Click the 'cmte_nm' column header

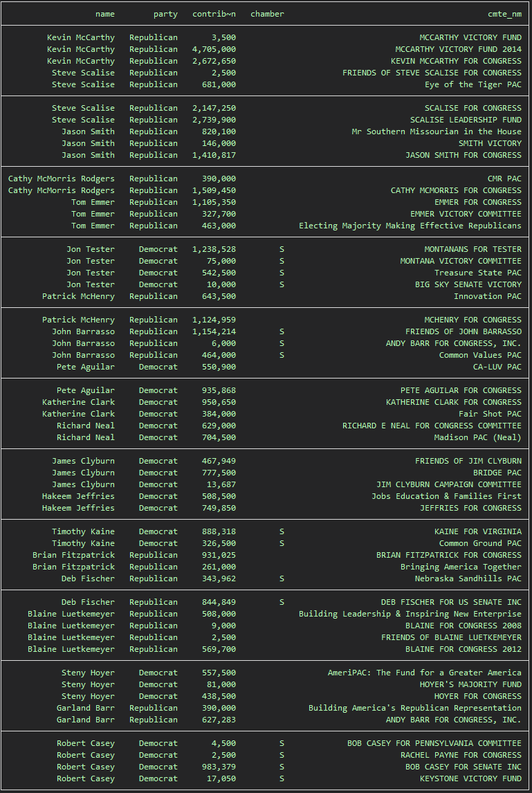click(x=505, y=14)
